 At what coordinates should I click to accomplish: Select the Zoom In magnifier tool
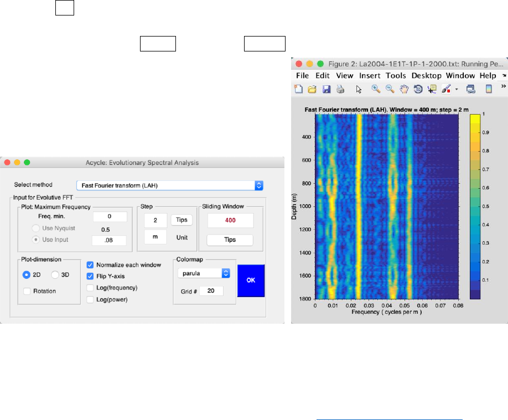pos(376,89)
